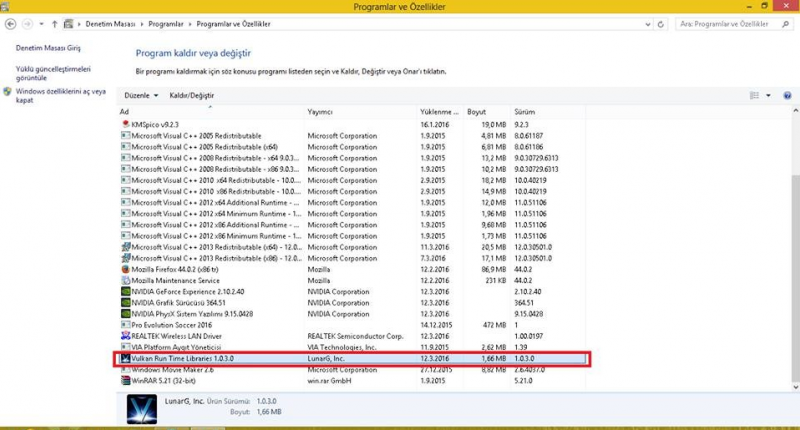Click the large Vulkan logo in details pane
Viewport: 800px width, 430px height.
click(142, 409)
